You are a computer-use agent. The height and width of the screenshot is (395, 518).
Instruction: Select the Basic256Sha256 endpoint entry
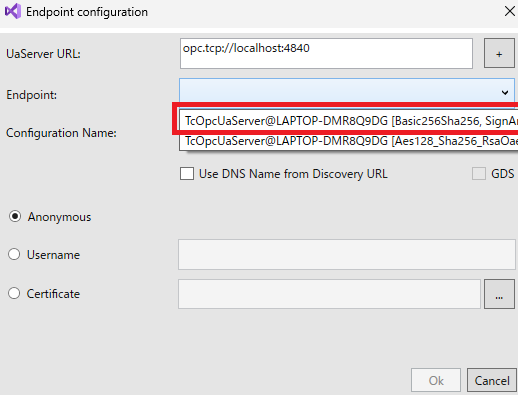349,121
